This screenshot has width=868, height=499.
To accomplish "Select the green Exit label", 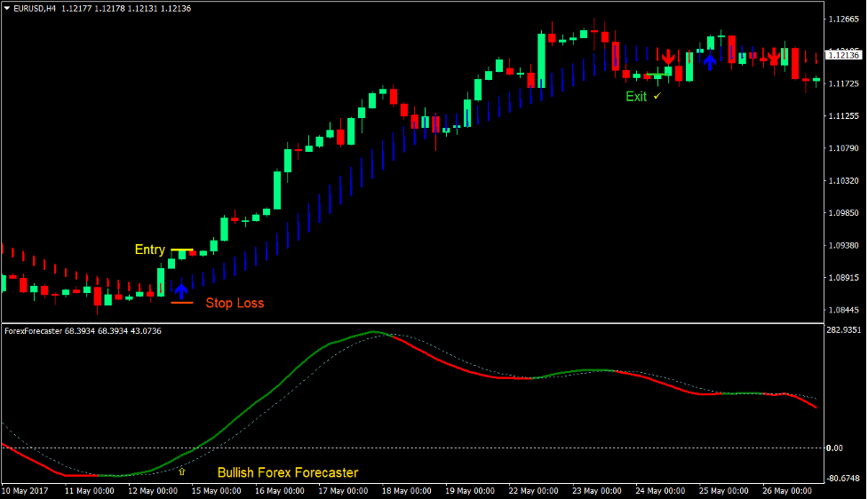I will point(636,96).
